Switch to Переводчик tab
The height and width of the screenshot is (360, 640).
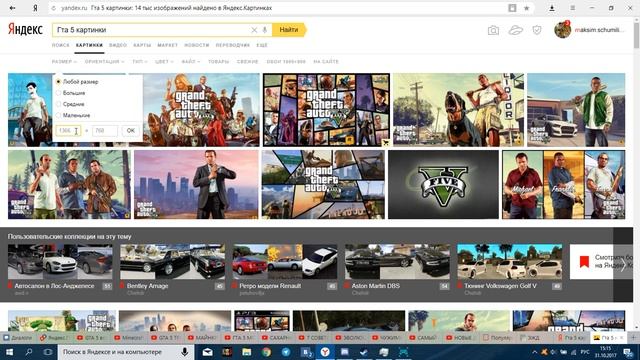(x=233, y=45)
